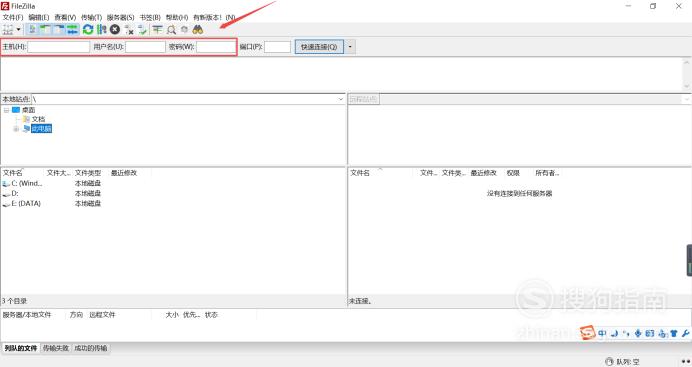Sort remote files by 权限 column

click(x=513, y=173)
